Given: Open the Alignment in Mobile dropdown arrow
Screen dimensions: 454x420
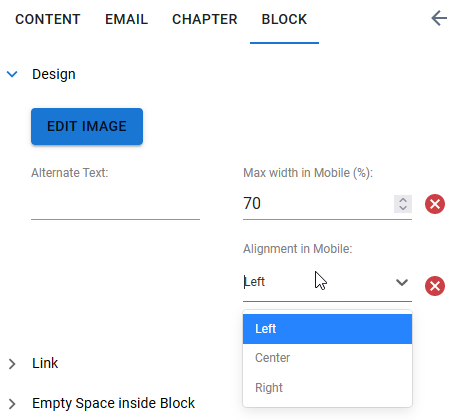Looking at the screenshot, I should click(x=402, y=283).
